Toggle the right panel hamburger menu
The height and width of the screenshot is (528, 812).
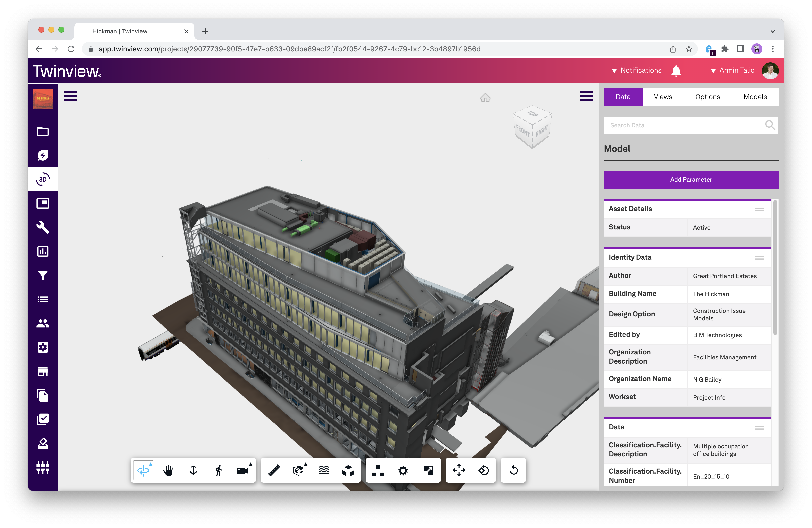click(x=586, y=96)
